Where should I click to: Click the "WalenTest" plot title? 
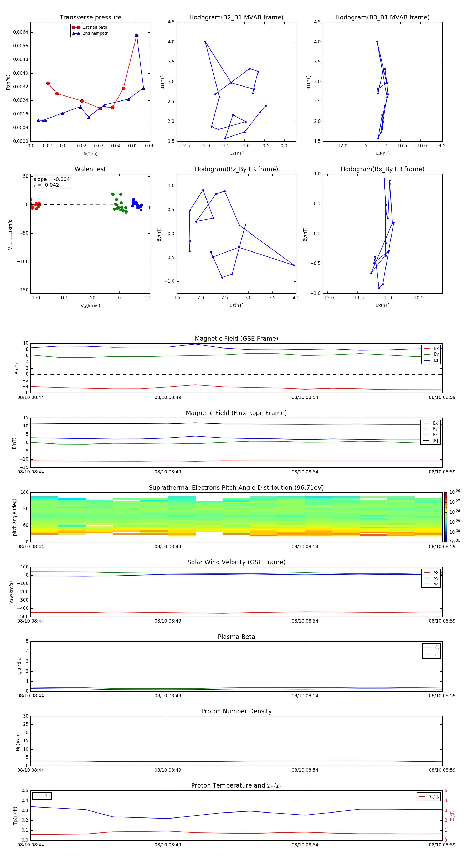[x=90, y=169]
